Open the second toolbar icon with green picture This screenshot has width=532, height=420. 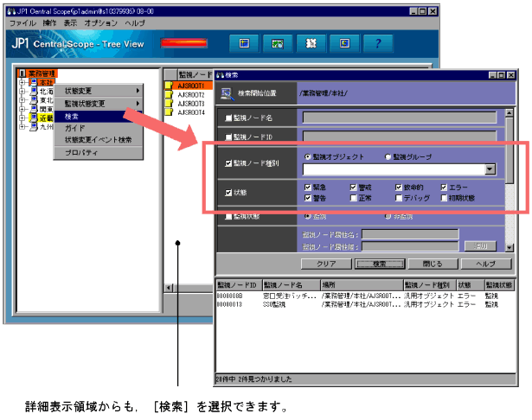pos(277,43)
